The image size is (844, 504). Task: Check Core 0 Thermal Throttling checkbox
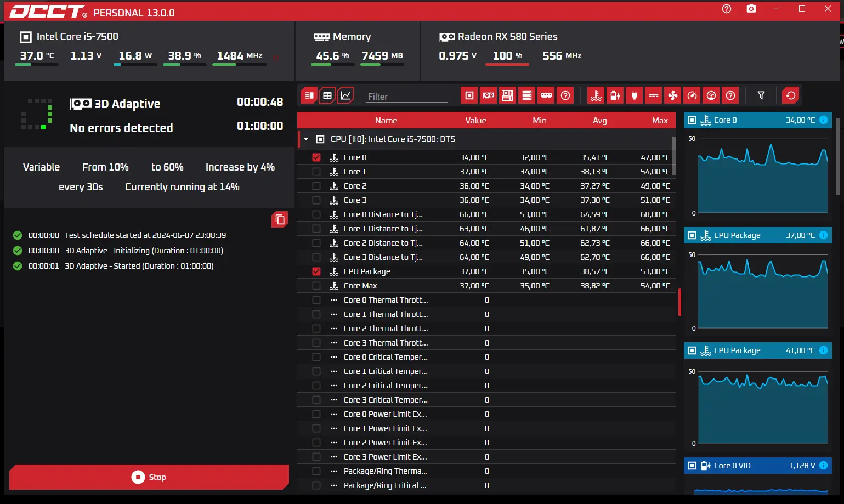point(316,300)
